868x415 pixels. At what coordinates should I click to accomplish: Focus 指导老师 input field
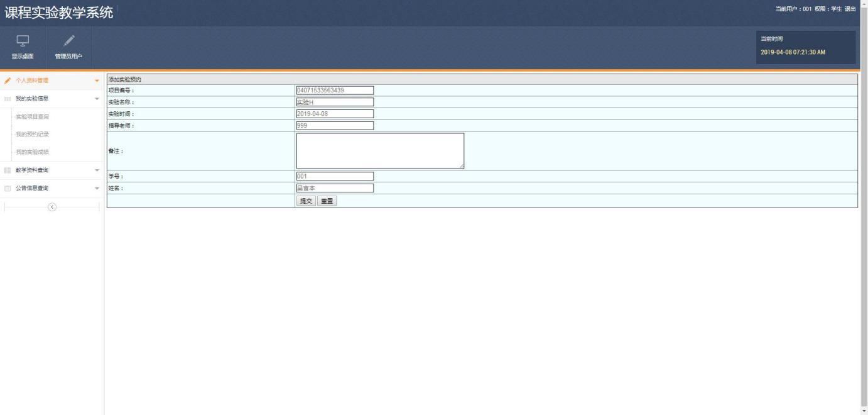[335, 126]
